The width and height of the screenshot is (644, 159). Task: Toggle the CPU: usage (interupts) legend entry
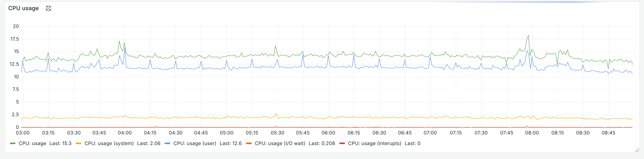pyautogui.click(x=375, y=143)
